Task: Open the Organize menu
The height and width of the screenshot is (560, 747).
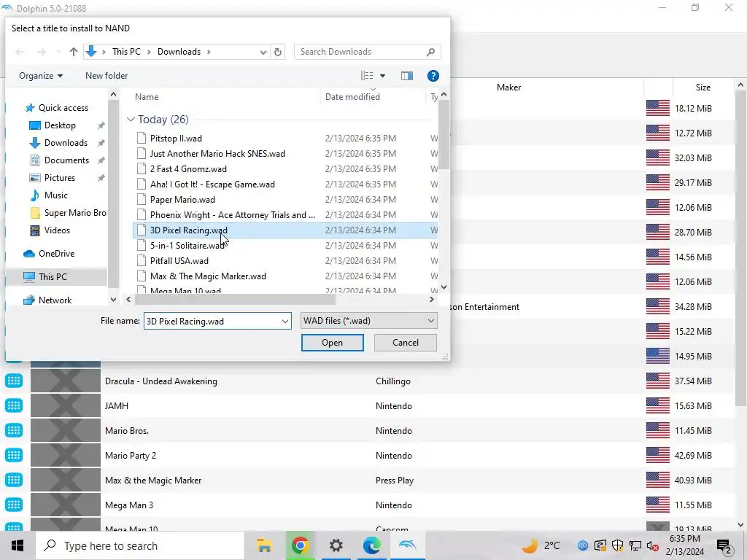Action: [41, 76]
